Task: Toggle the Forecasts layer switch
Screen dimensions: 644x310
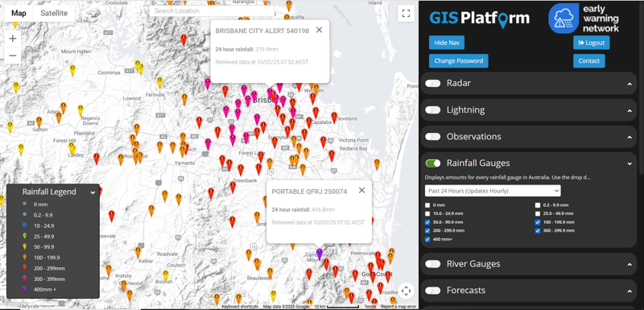Action: 433,291
